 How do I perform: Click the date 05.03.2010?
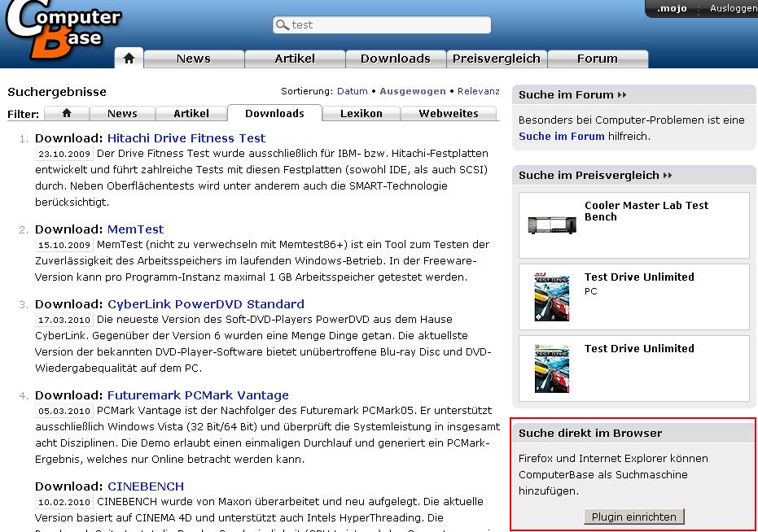[x=64, y=411]
